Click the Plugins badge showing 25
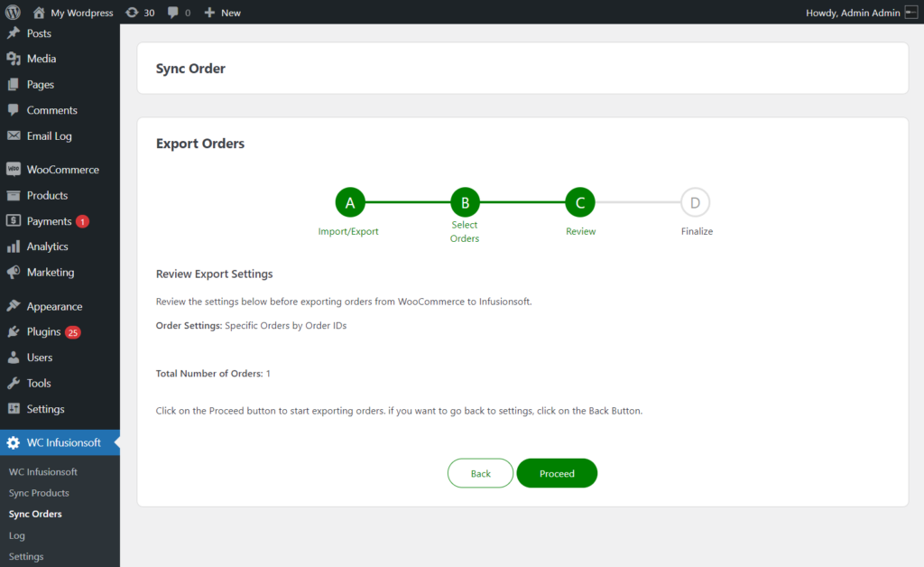 pyautogui.click(x=72, y=332)
